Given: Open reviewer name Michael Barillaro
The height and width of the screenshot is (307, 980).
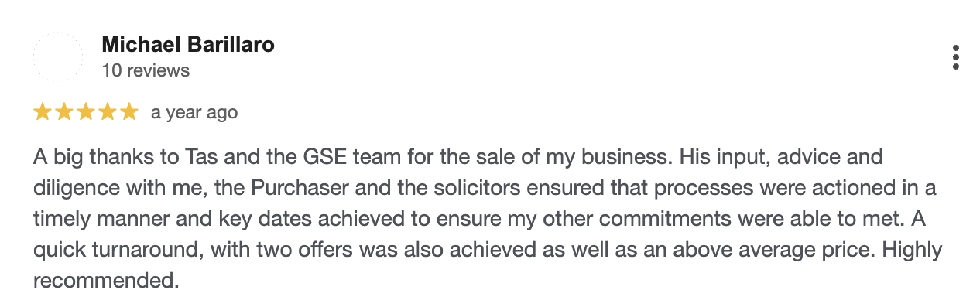Looking at the screenshot, I should [188, 44].
